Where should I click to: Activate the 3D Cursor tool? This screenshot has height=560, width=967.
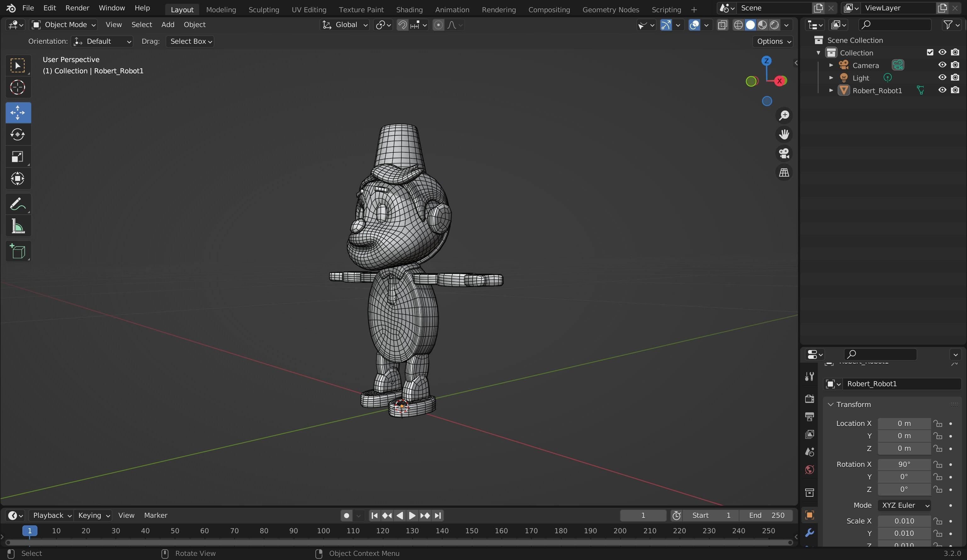click(x=18, y=87)
